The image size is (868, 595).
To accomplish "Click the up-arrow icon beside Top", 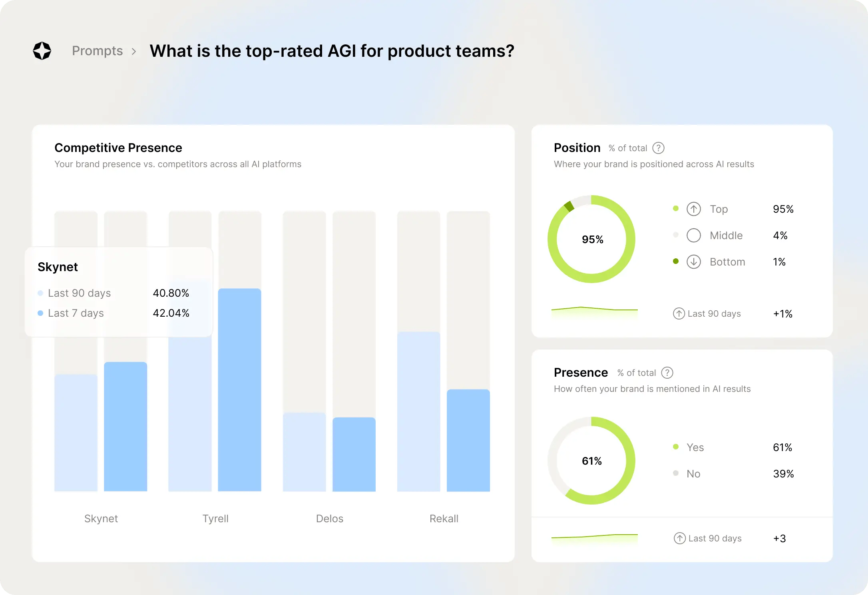I will [694, 209].
